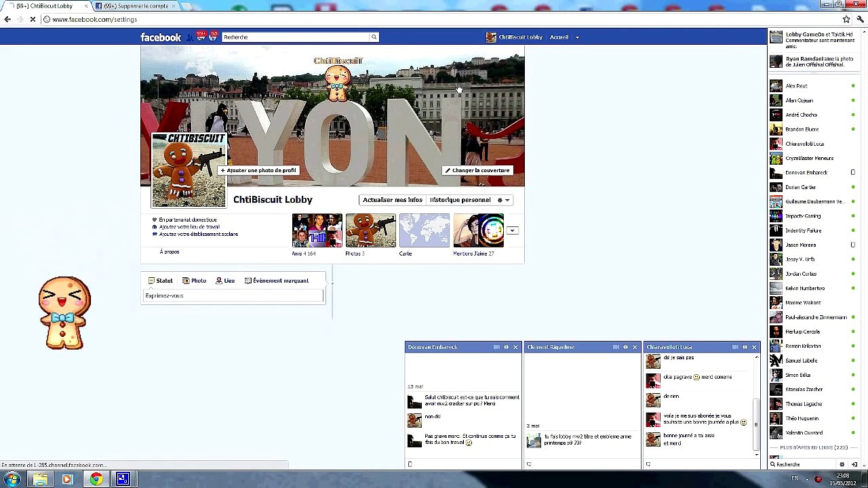Screen dimensions: 868x488
Task: Click browser back arrow
Action: point(7,20)
